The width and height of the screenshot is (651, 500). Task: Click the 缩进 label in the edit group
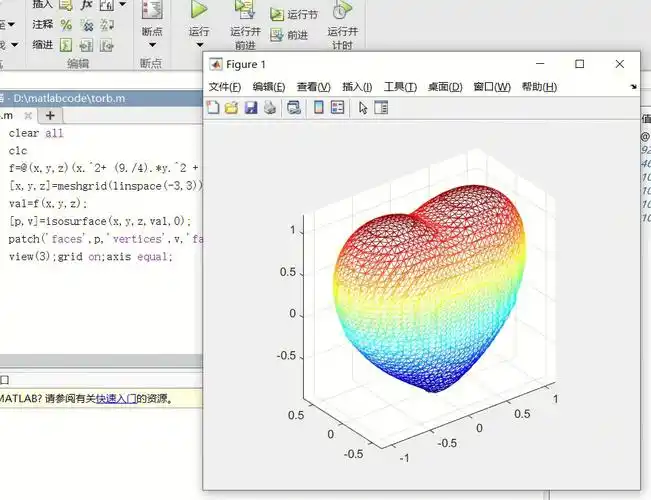pos(43,45)
